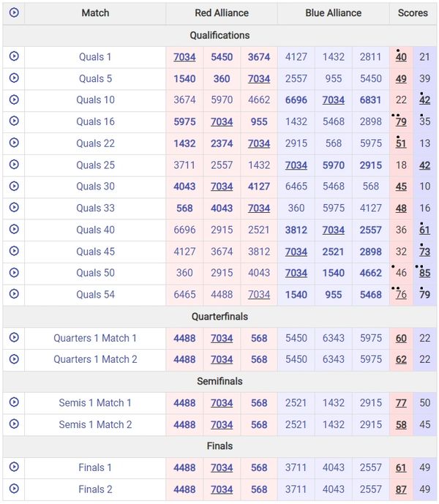Play Quarters 1 Match 2 video
This screenshot has height=504, width=439.
14,359
